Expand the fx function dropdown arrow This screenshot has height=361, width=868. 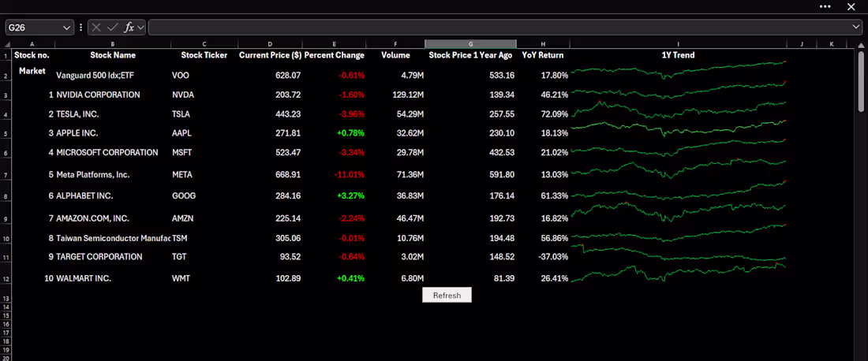[x=140, y=27]
